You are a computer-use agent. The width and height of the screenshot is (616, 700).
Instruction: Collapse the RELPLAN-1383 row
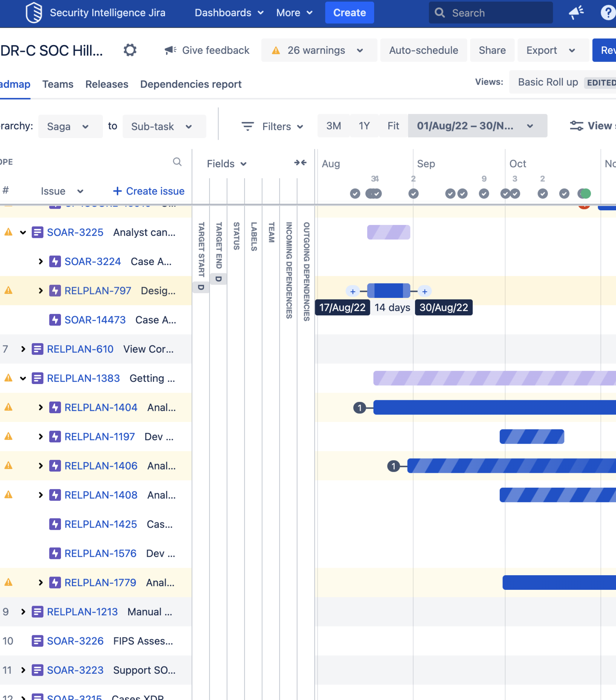tap(23, 379)
